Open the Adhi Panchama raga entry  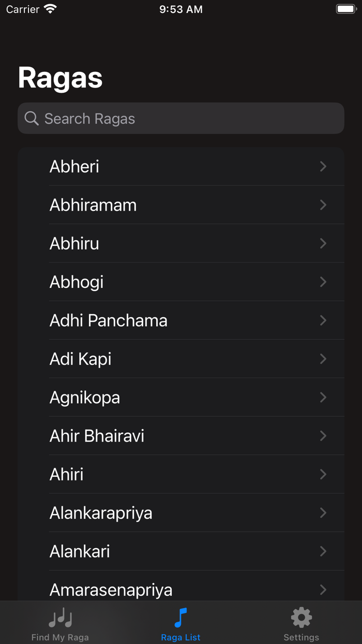tap(181, 320)
